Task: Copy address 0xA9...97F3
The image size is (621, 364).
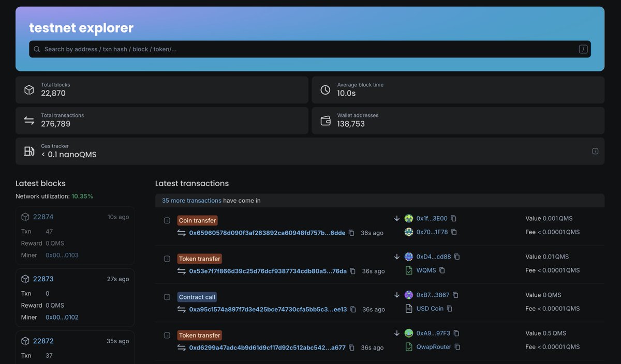Action: pos(456,333)
